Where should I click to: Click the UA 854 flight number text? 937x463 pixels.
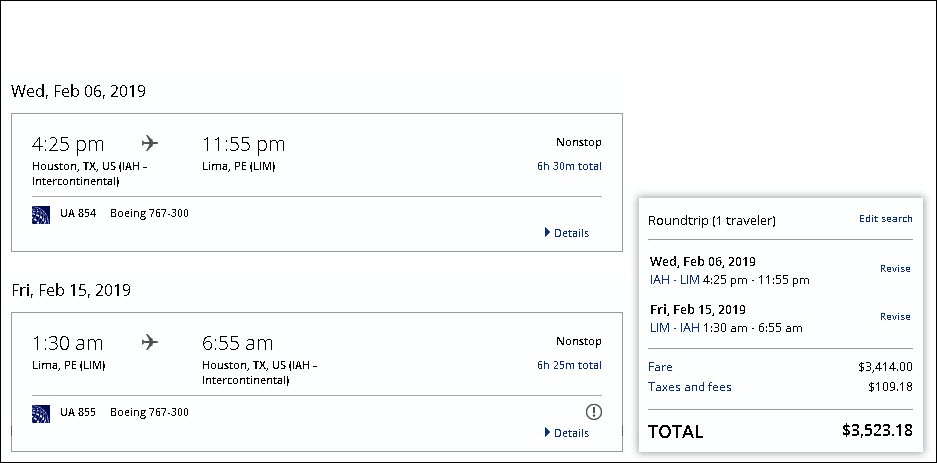pyautogui.click(x=78, y=213)
